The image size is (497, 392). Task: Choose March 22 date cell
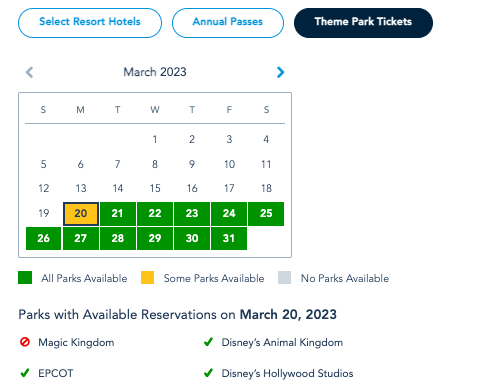(155, 214)
